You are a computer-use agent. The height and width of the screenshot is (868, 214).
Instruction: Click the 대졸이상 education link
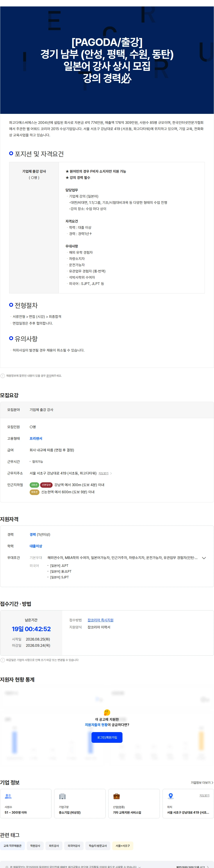pos(36,546)
